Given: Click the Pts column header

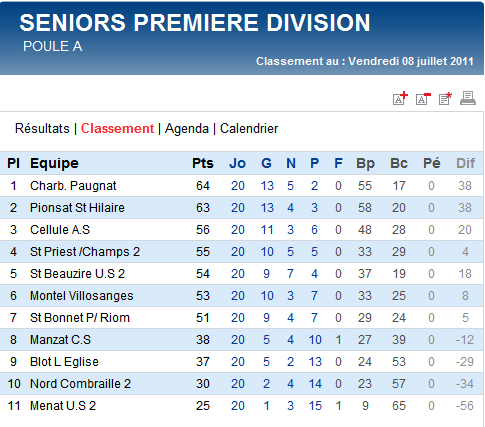Looking at the screenshot, I should tap(203, 163).
